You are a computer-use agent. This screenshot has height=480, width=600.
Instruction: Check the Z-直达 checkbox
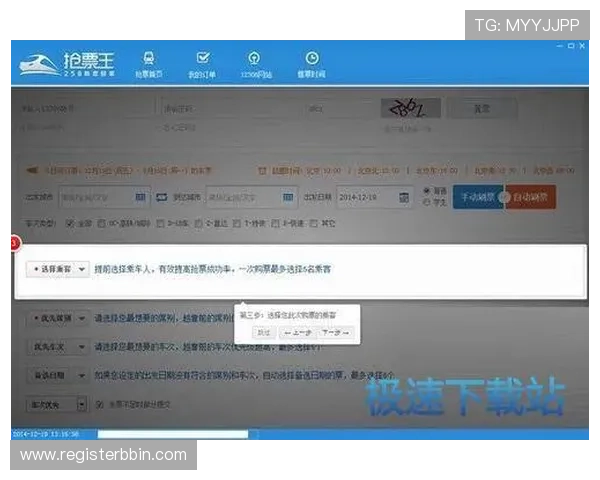click(198, 223)
